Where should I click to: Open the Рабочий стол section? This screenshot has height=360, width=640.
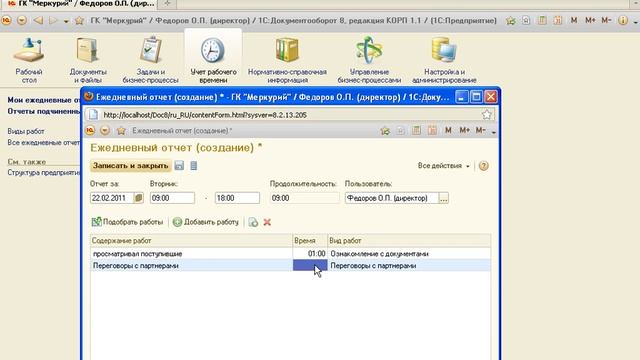point(29,60)
